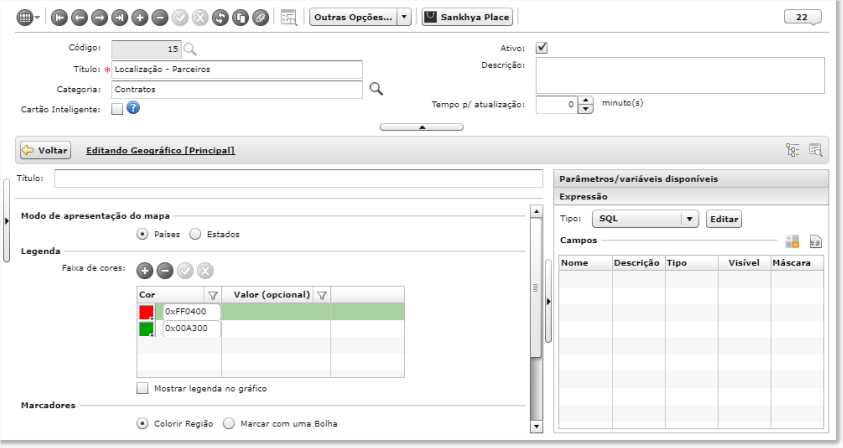Open Expressão section header
This screenshot has height=448, width=843.
(x=691, y=197)
